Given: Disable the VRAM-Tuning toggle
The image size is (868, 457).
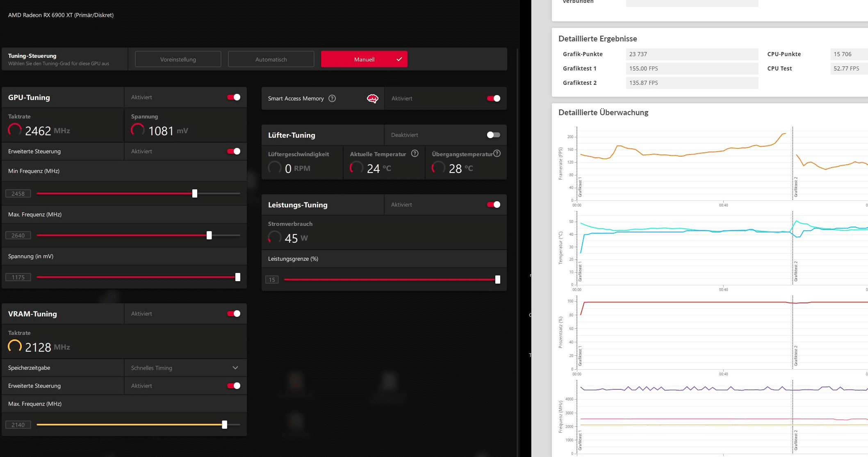Looking at the screenshot, I should click(234, 314).
